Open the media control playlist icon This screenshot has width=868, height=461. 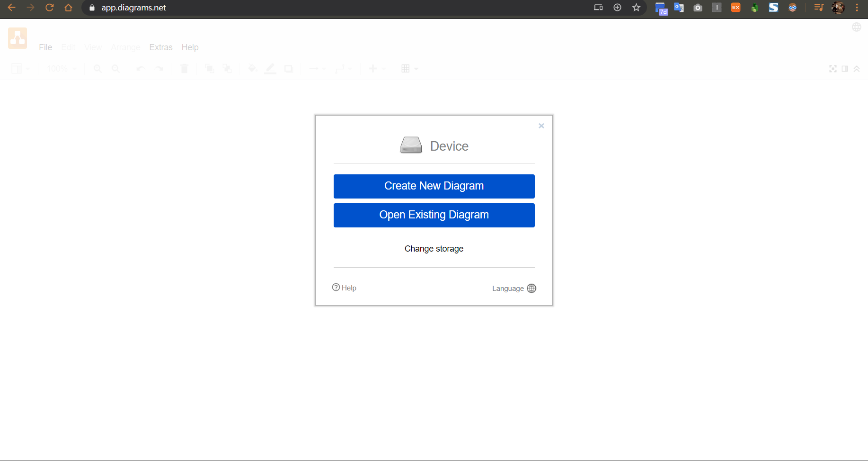click(x=819, y=8)
